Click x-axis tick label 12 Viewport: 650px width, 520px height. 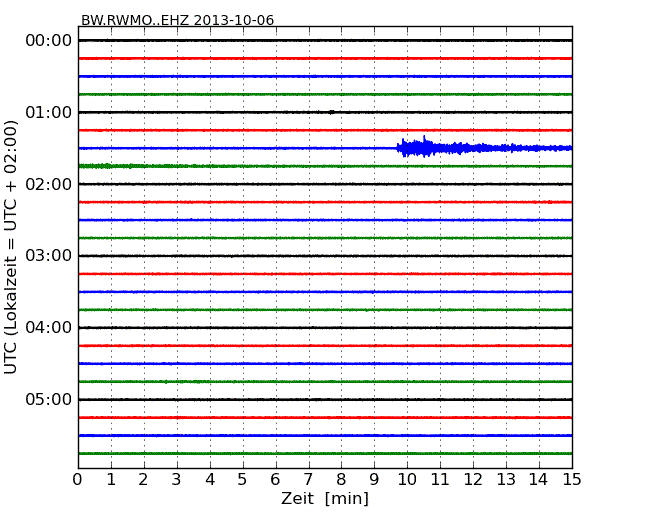coord(473,480)
